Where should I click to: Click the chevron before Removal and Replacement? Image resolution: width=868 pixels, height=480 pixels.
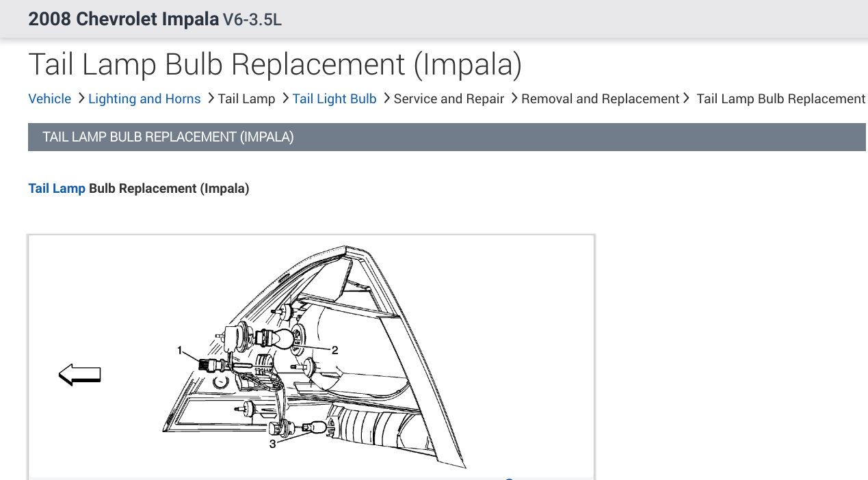click(514, 98)
